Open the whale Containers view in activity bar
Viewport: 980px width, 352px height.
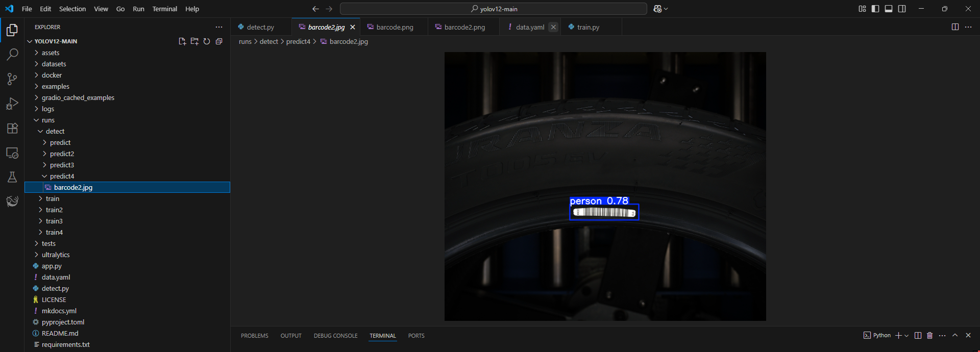12,202
